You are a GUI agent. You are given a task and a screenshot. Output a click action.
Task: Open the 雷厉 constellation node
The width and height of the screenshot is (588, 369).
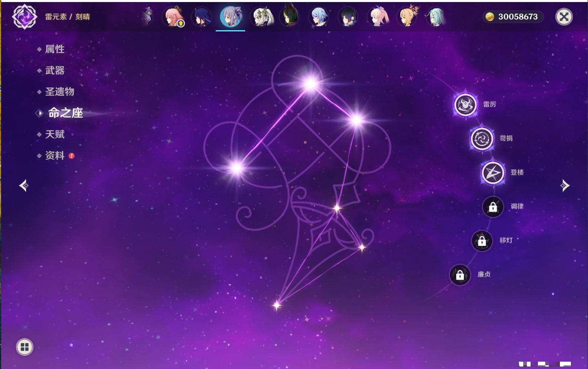tap(465, 105)
